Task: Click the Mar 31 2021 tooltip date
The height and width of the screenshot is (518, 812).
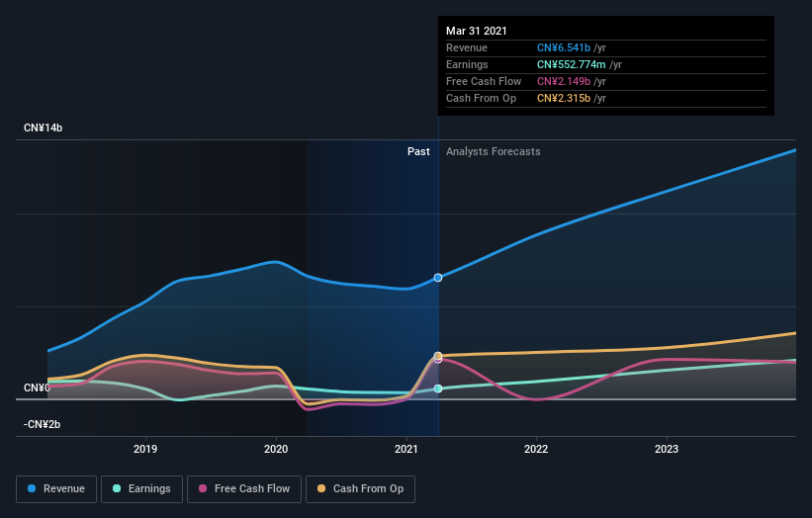Action: click(477, 31)
